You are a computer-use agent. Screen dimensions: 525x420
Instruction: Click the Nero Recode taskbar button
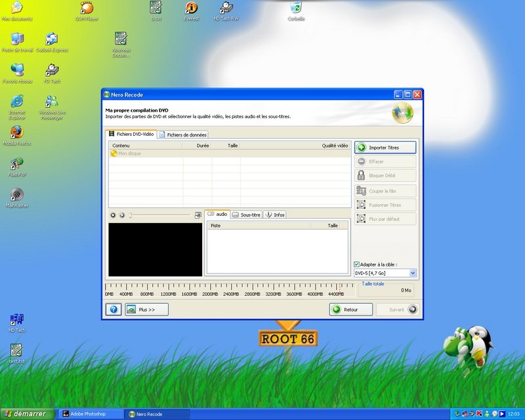click(157, 414)
